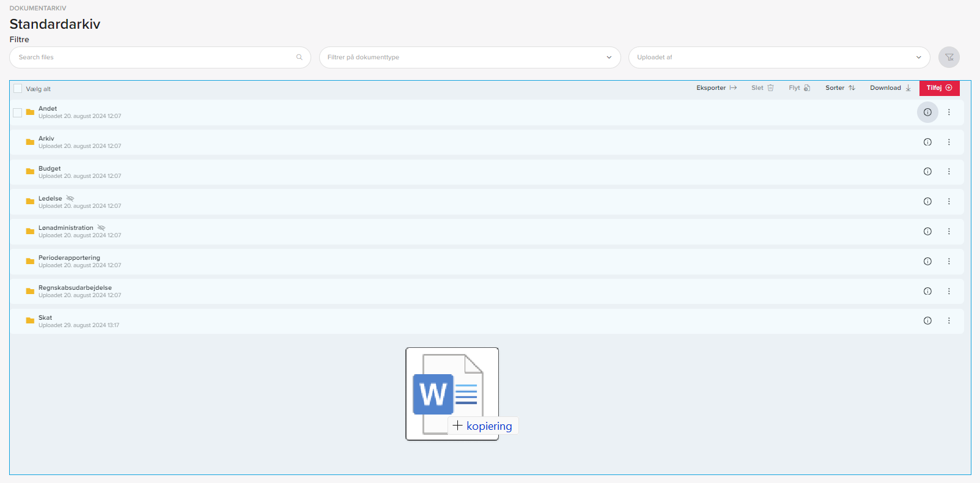Click the search magnifier icon
The width and height of the screenshot is (980, 483).
(300, 57)
